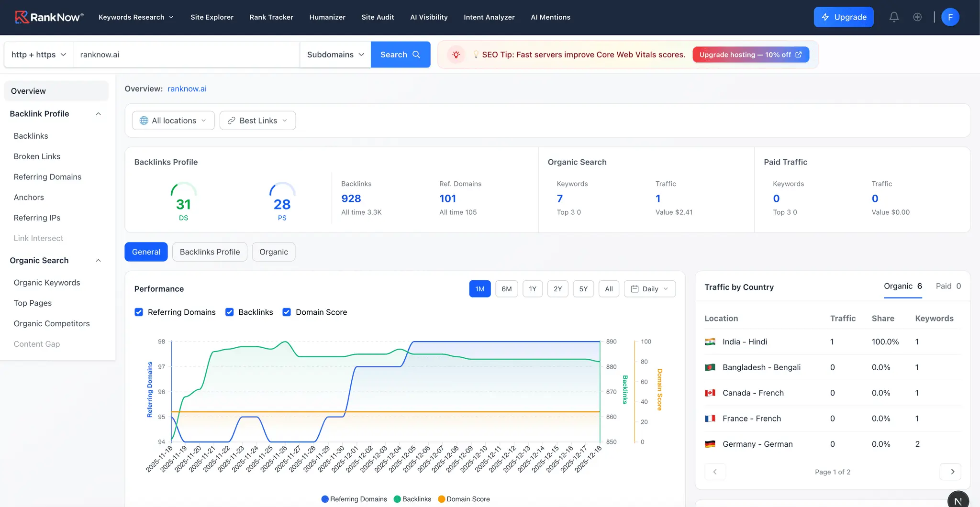This screenshot has height=507, width=980.
Task: Open the Best Links dropdown
Action: 257,121
